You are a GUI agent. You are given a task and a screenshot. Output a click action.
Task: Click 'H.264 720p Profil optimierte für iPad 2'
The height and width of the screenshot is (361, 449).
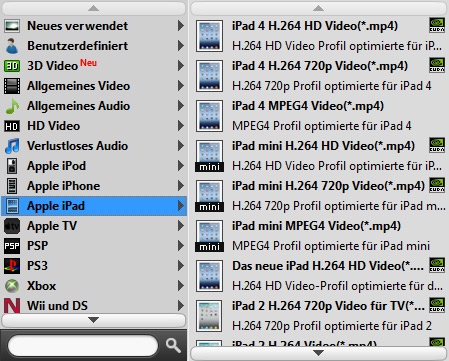pyautogui.click(x=332, y=326)
